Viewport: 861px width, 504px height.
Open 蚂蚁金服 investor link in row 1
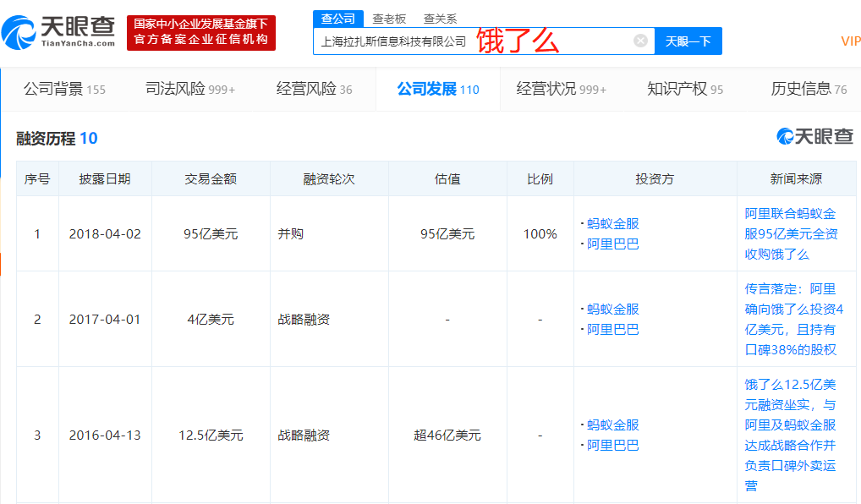tap(613, 223)
